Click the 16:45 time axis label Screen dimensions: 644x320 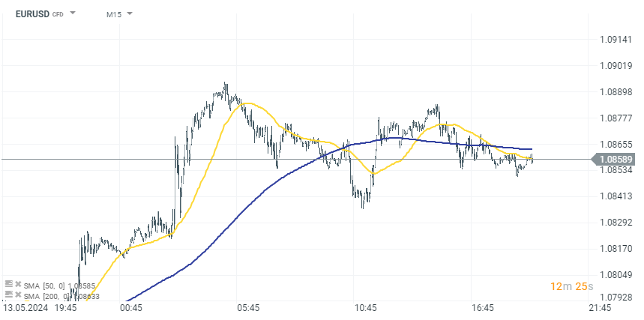coord(484,308)
